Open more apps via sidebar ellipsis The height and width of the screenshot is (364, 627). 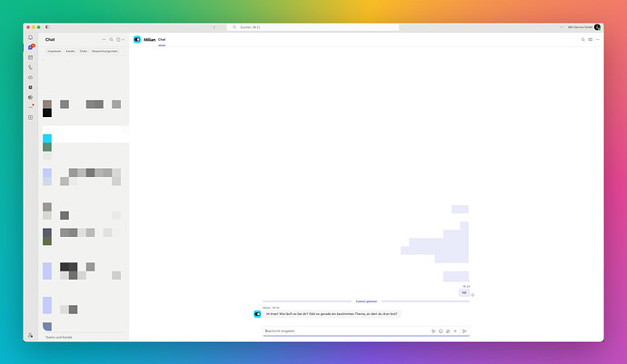tap(31, 107)
